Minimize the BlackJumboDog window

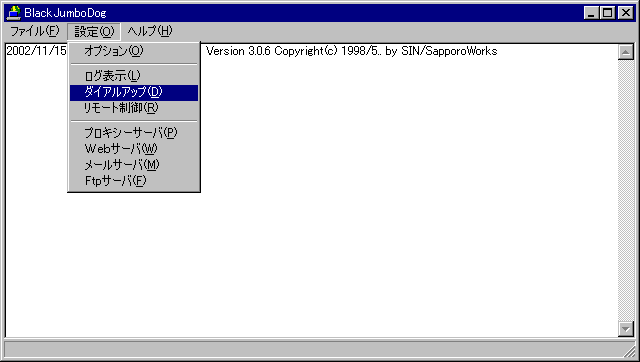click(591, 13)
